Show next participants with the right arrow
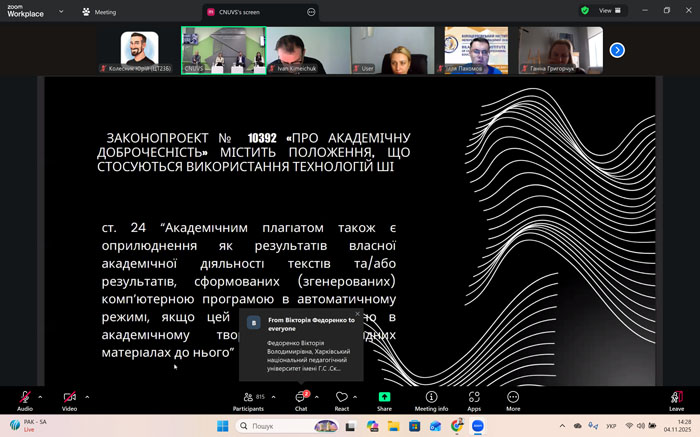The height and width of the screenshot is (437, 700). point(617,50)
